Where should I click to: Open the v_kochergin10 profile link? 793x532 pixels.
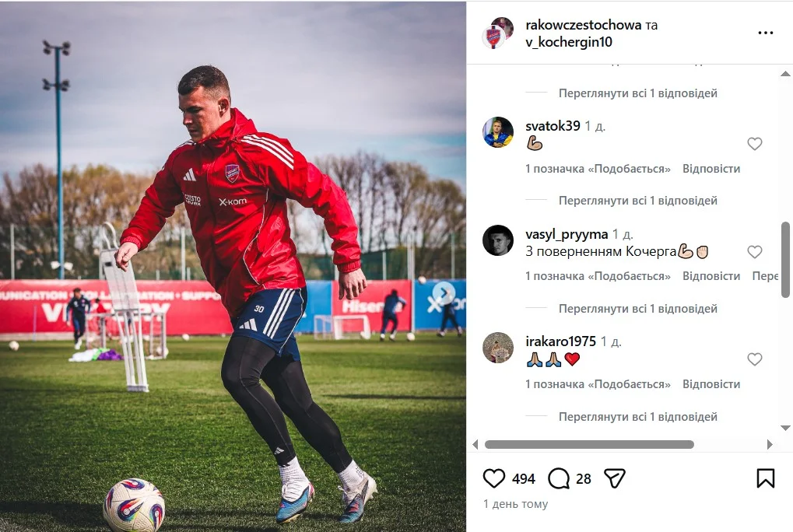[569, 42]
